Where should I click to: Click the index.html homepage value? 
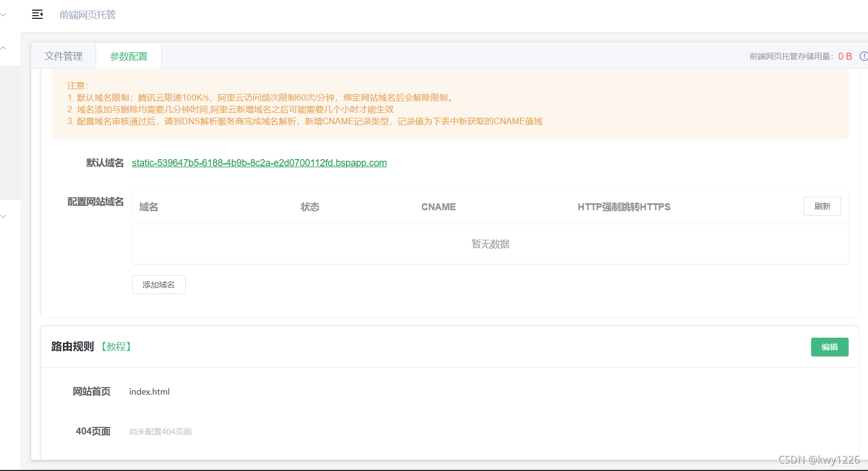pos(149,392)
